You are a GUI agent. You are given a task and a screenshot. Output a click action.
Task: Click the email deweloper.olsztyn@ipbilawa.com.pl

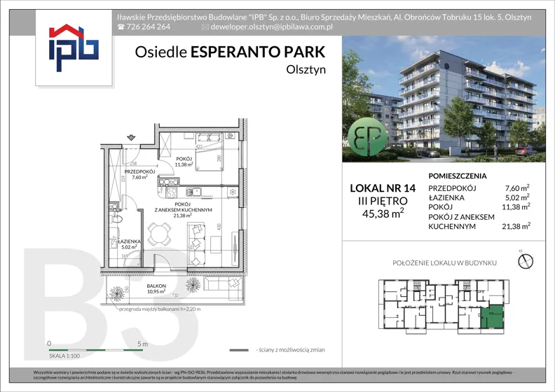pyautogui.click(x=271, y=27)
